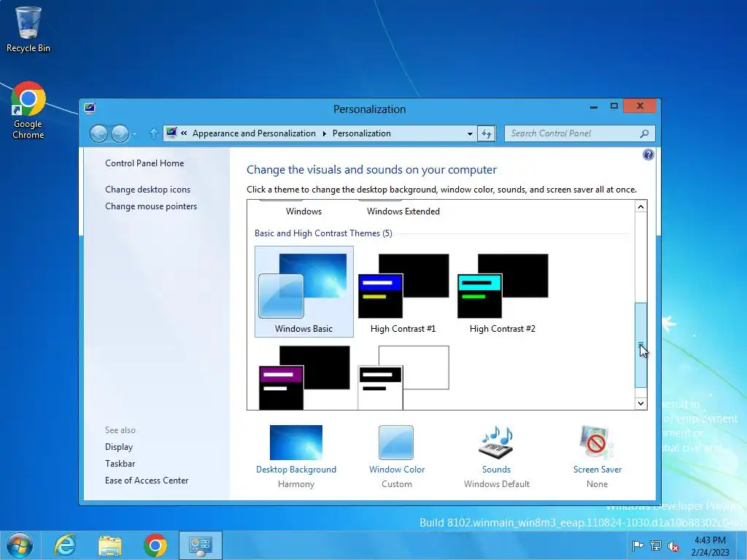Open the Recycle Bin desktop icon
Viewport: 747px width, 560px height.
tap(28, 29)
